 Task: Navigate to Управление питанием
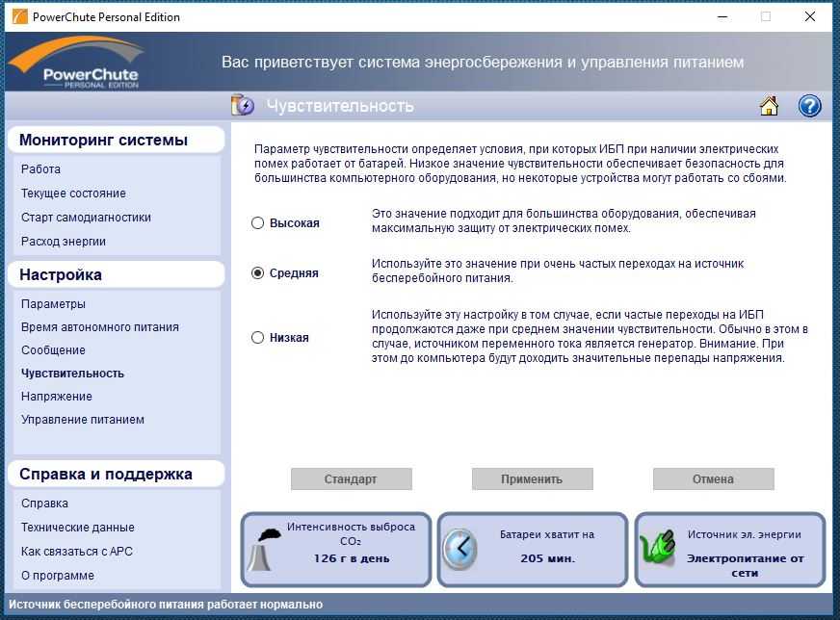[x=83, y=420]
